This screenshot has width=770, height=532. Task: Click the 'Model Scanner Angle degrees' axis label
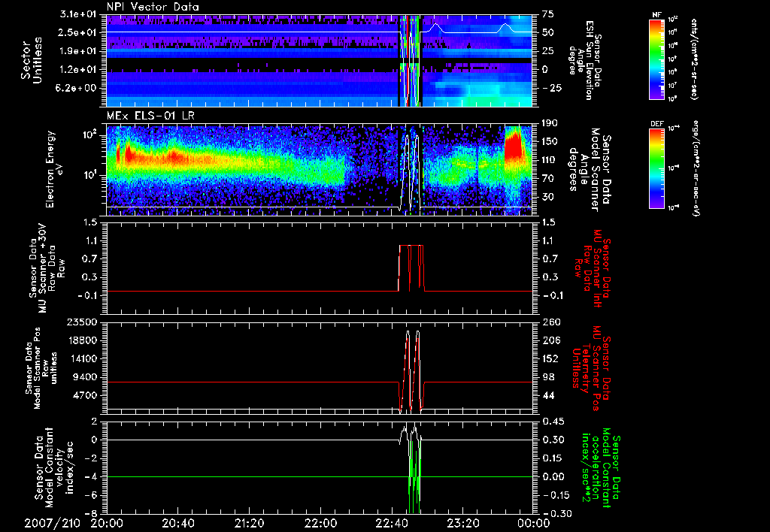[x=590, y=170]
